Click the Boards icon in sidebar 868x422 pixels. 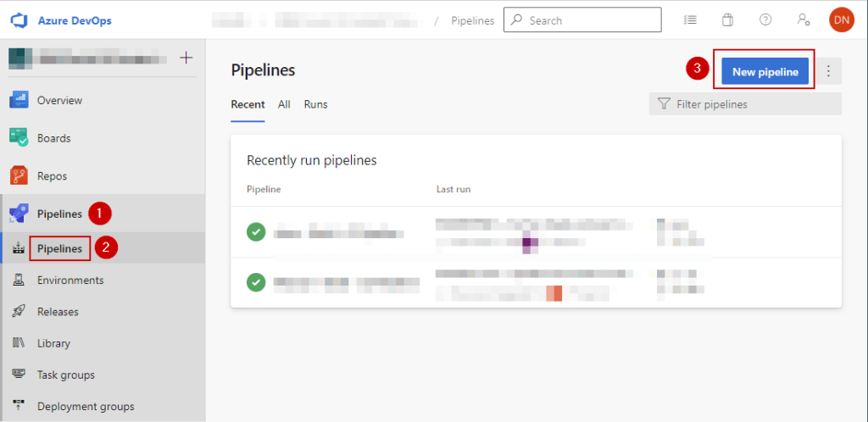click(x=19, y=137)
